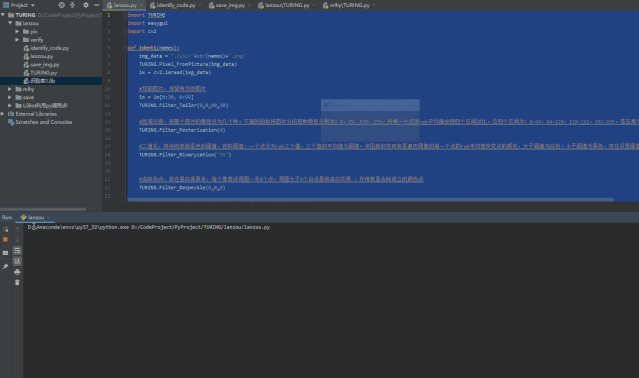Click the up-the-stack-trace arrow
Screen dimensions: 639x378
[17, 229]
